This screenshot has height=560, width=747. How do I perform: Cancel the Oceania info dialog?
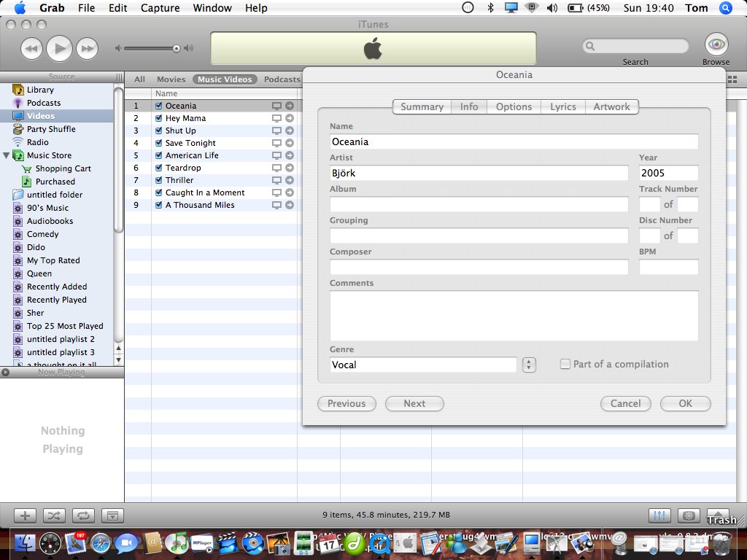click(x=625, y=403)
